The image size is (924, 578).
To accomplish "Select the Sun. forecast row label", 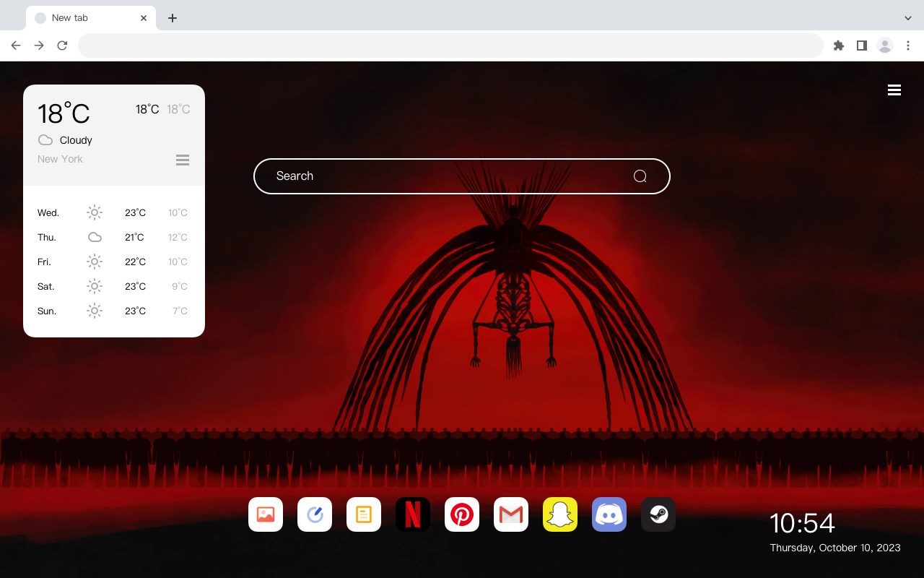I will click(x=47, y=311).
